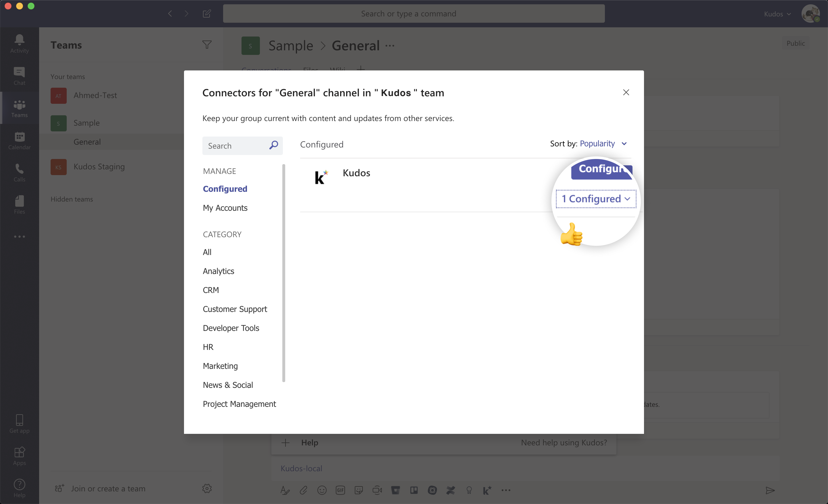Select Configured under Manage
This screenshot has height=504, width=828.
click(225, 189)
